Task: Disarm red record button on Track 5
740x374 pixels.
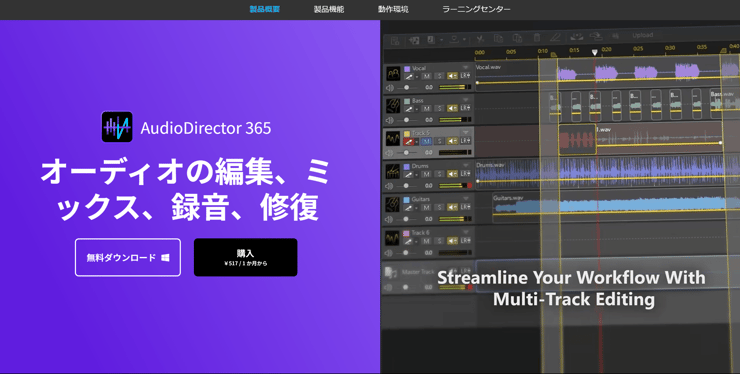Action: [x=408, y=142]
